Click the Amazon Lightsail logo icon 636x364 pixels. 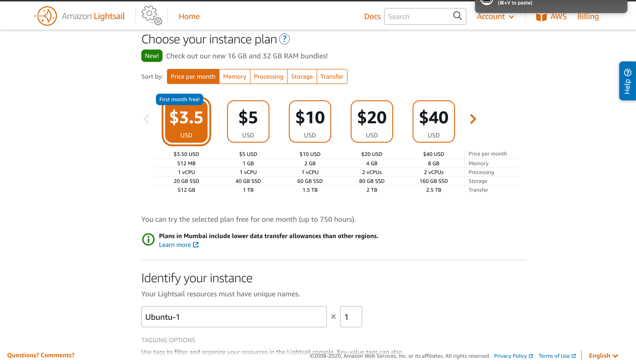46,16
